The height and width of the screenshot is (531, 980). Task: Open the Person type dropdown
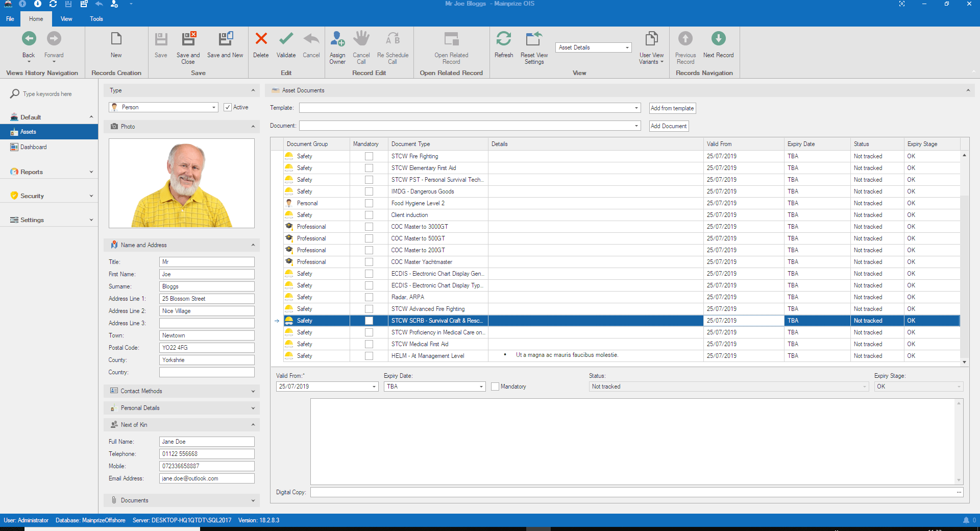(213, 107)
